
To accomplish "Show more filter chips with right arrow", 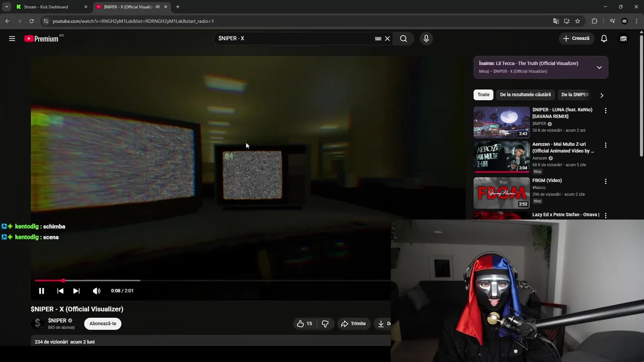I will pyautogui.click(x=602, y=95).
